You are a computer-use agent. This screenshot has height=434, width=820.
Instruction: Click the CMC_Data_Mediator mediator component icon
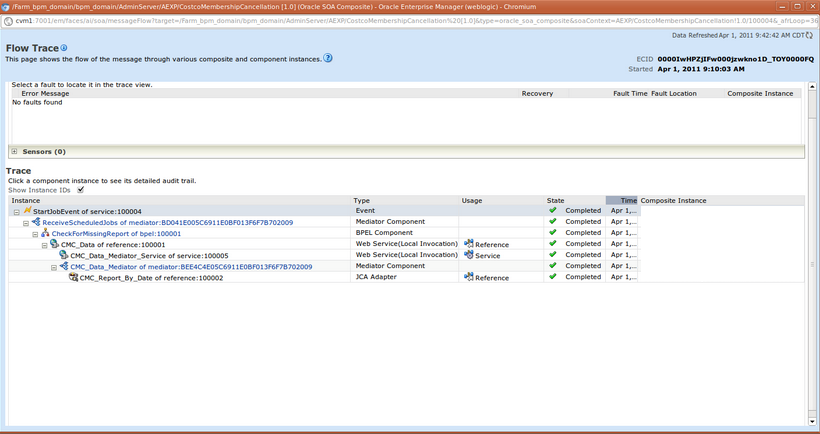64,266
